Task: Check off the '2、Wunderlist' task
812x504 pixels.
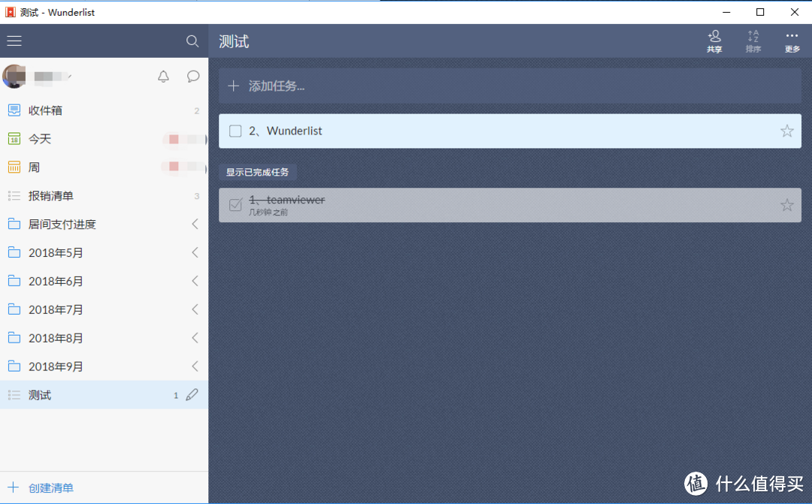Action: click(235, 131)
